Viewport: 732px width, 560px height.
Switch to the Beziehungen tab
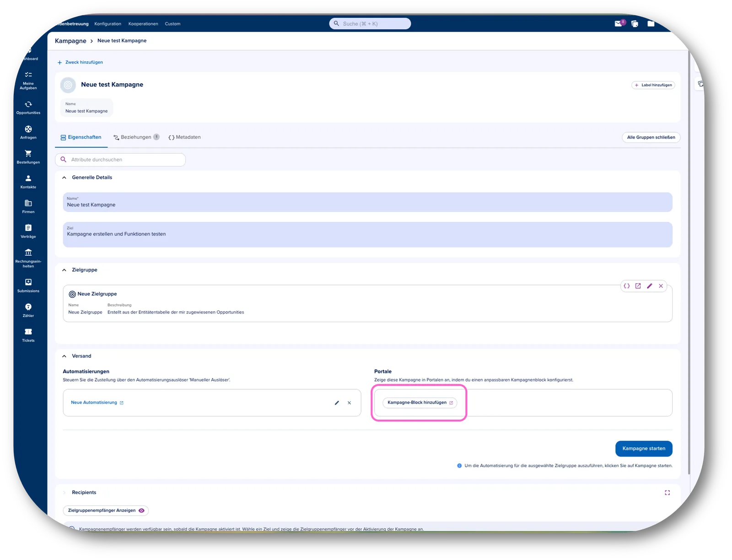(136, 137)
